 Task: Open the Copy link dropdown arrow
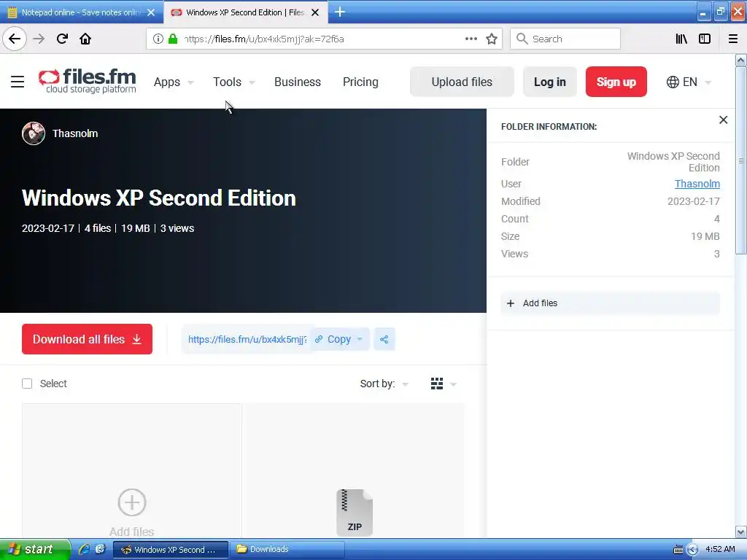[x=360, y=340]
